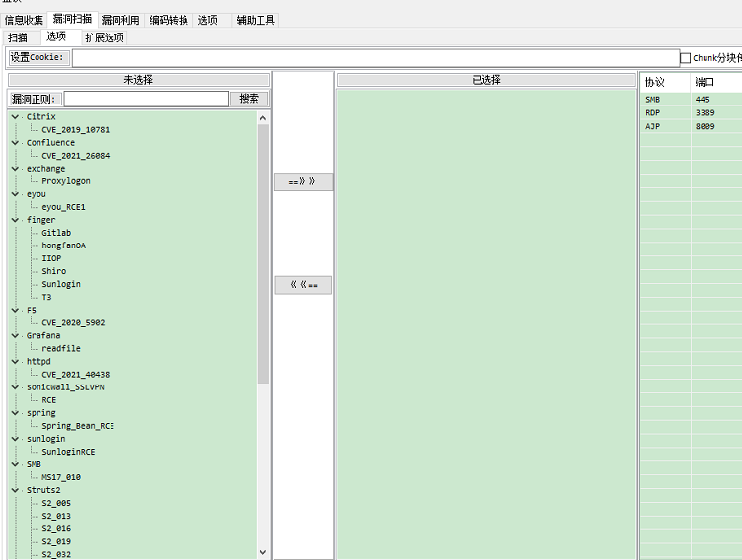Image resolution: width=742 pixels, height=560 pixels.
Task: Select CVE_2021_40438 under httpd
Action: [x=76, y=375]
